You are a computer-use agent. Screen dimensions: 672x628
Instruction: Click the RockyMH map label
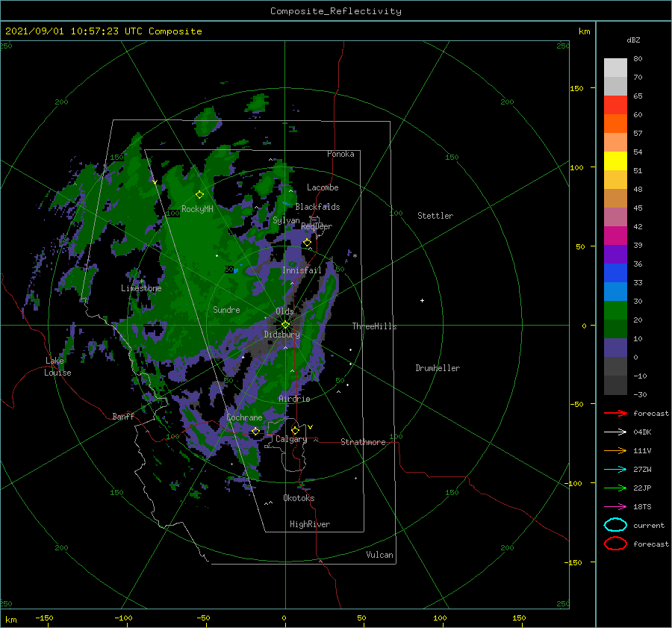pyautogui.click(x=197, y=209)
